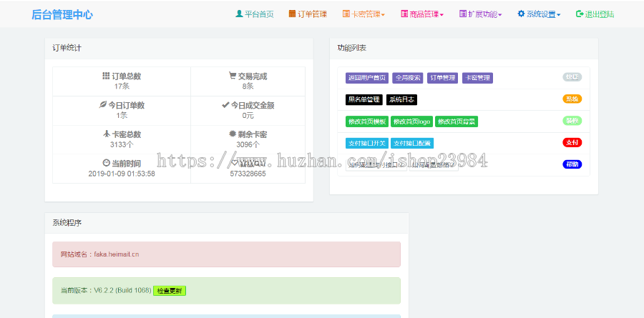Screen dimensions: 644x318
Task: Click the pink list icon beside 商品管理
Action: [404, 14]
